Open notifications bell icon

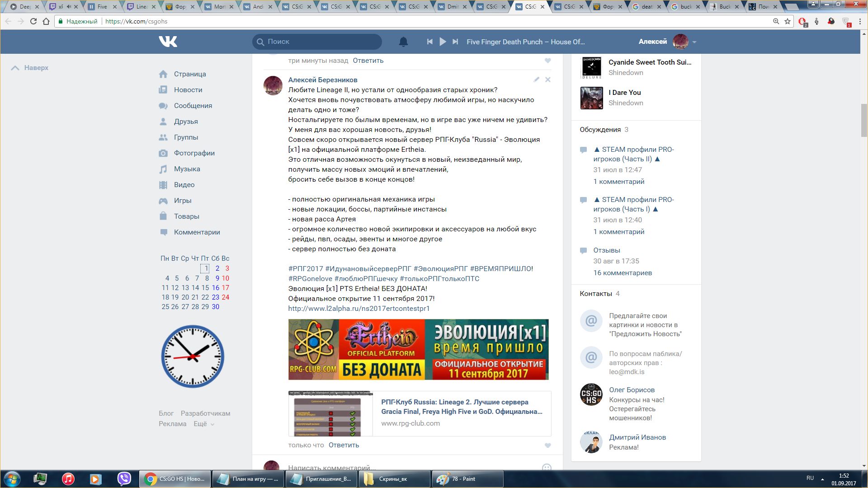click(403, 42)
